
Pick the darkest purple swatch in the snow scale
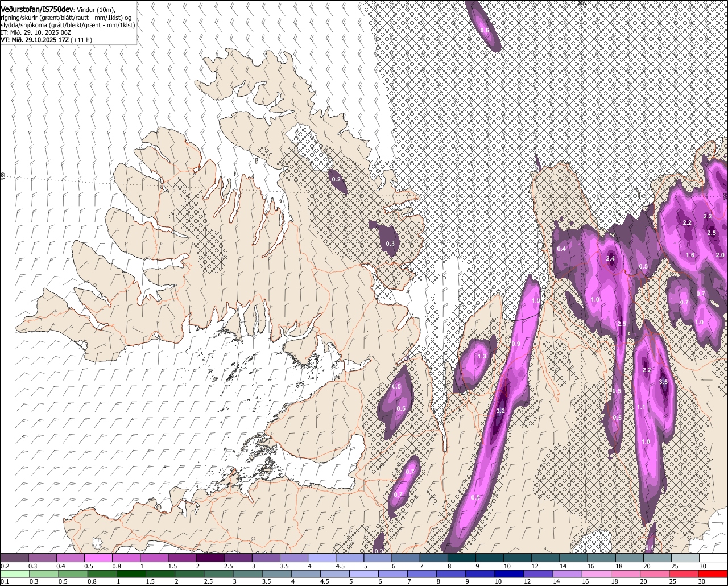(210, 558)
